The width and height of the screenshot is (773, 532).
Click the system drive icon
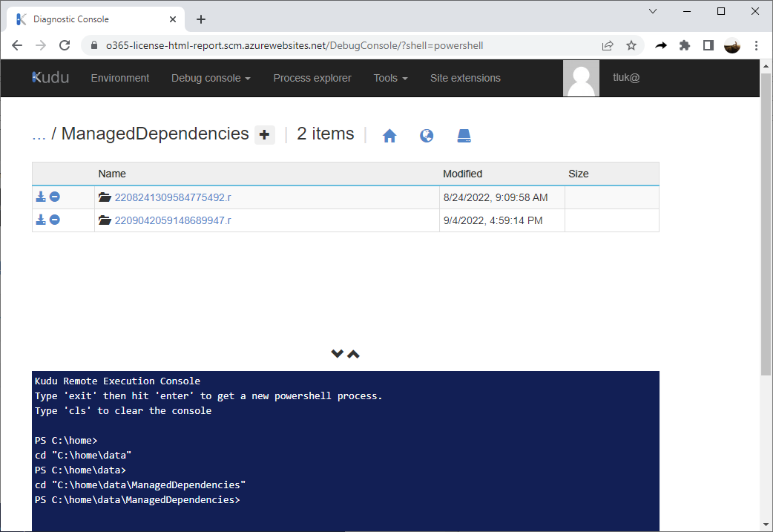point(464,136)
